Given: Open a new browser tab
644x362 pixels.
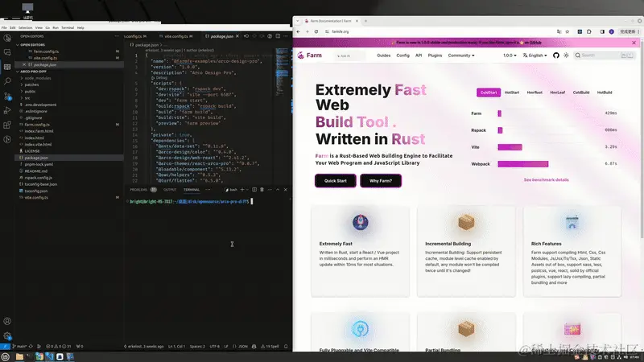Looking at the screenshot, I should [x=366, y=21].
